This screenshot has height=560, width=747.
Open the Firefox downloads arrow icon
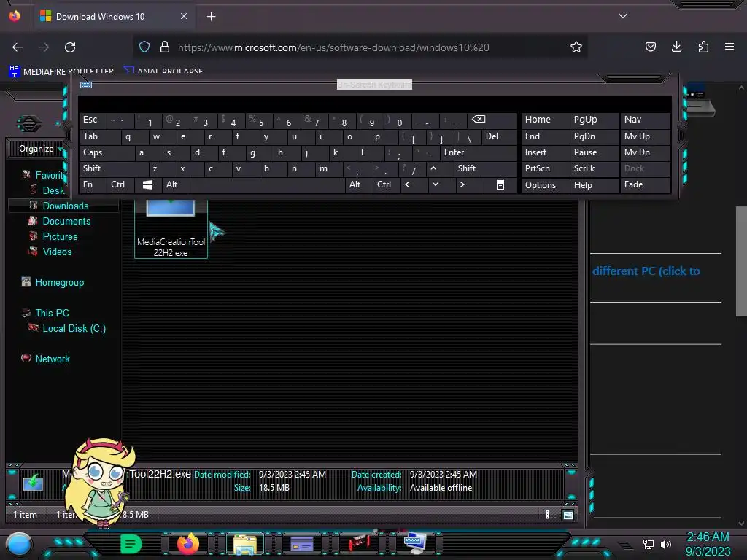pyautogui.click(x=676, y=47)
